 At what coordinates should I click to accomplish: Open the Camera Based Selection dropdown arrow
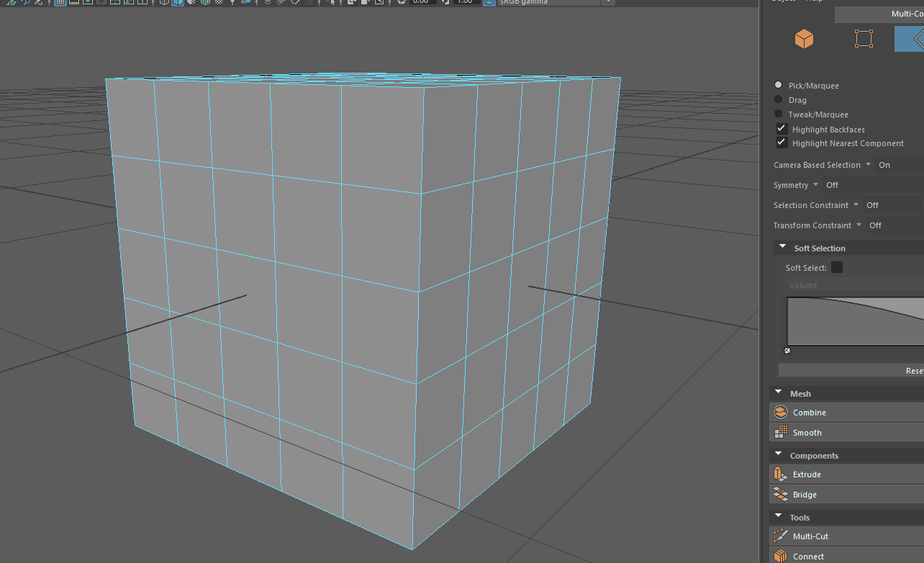click(x=868, y=165)
